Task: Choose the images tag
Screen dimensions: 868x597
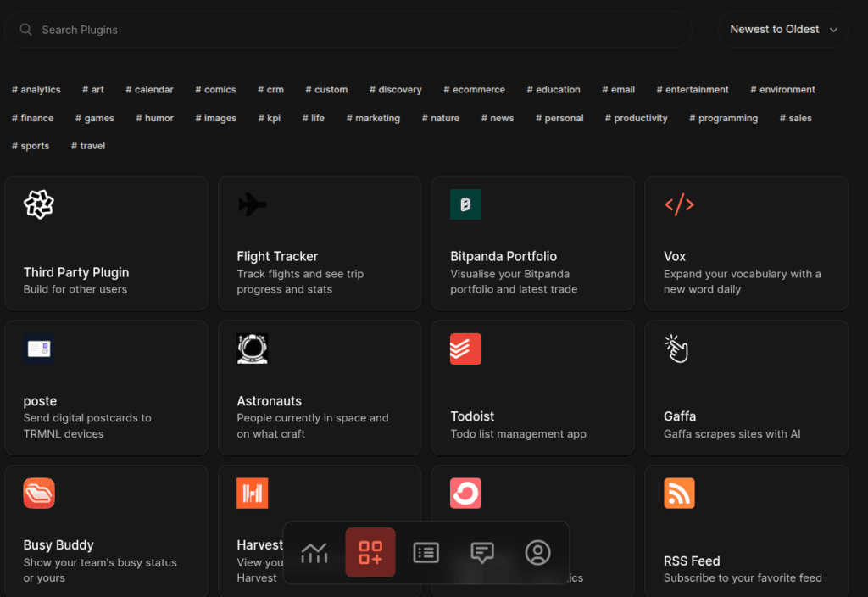Action: 216,118
